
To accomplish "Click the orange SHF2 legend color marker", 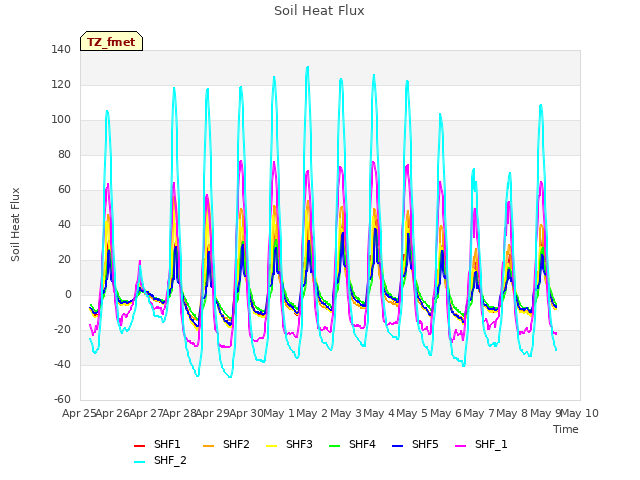I will [208, 446].
